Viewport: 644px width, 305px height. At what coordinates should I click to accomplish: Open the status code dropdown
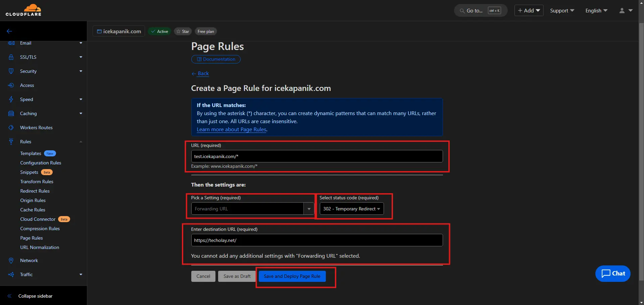351,209
